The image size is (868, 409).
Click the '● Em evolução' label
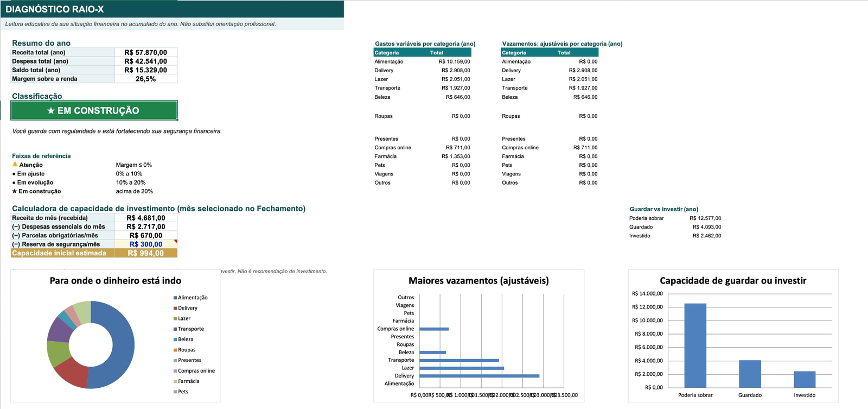[33, 183]
